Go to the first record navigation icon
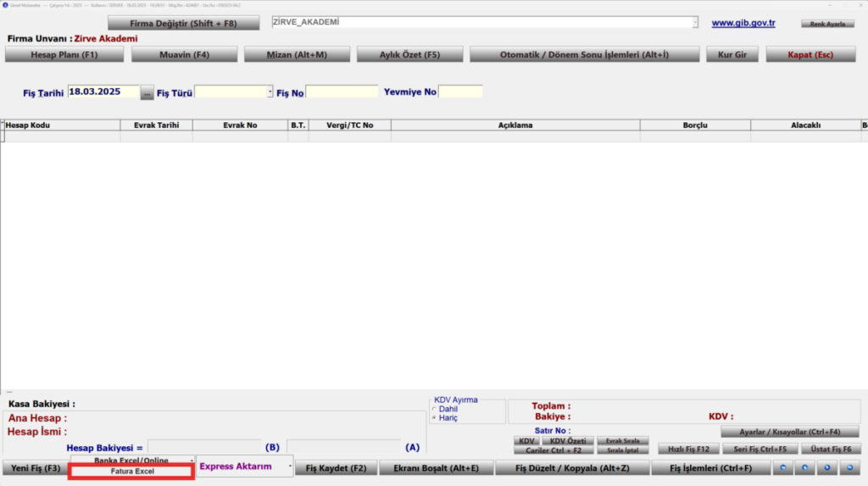Screen dimensions: 868x486 tap(782, 467)
